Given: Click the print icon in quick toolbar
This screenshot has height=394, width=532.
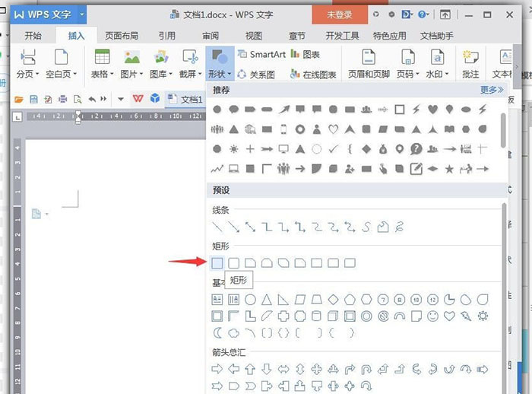Looking at the screenshot, I should 63,99.
